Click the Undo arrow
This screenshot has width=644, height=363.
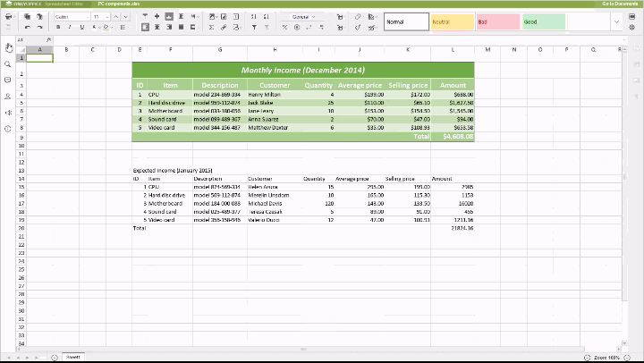(27, 28)
